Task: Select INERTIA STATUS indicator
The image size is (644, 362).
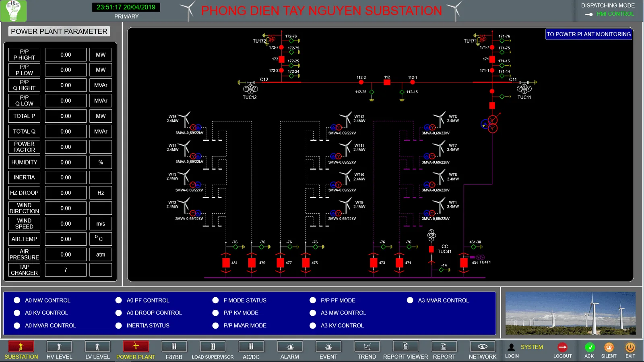Action: coord(118,325)
